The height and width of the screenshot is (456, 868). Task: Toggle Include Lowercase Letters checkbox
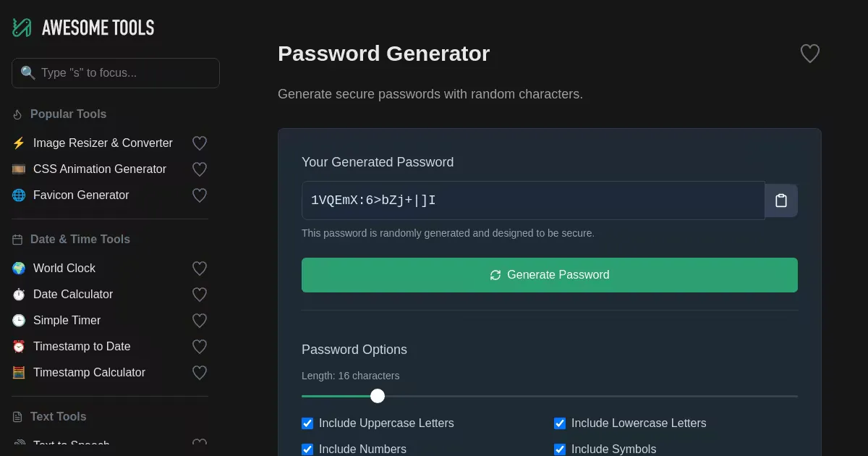pos(560,423)
